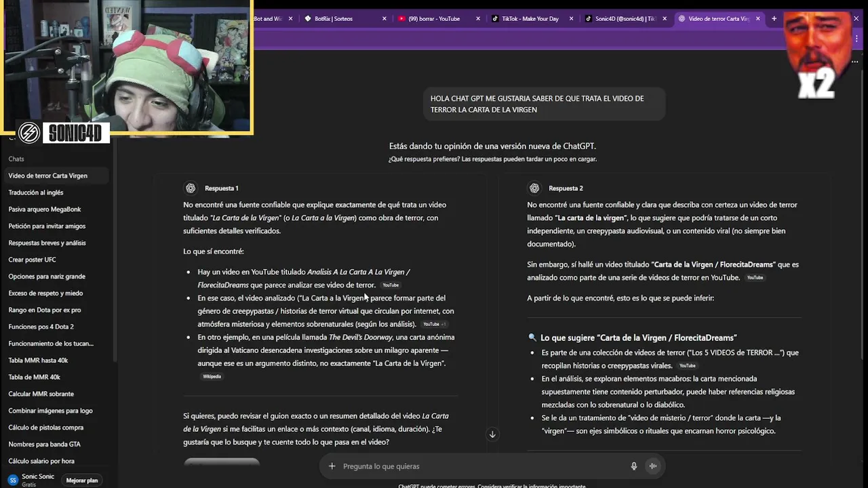Click the SS account avatar

[x=13, y=480]
